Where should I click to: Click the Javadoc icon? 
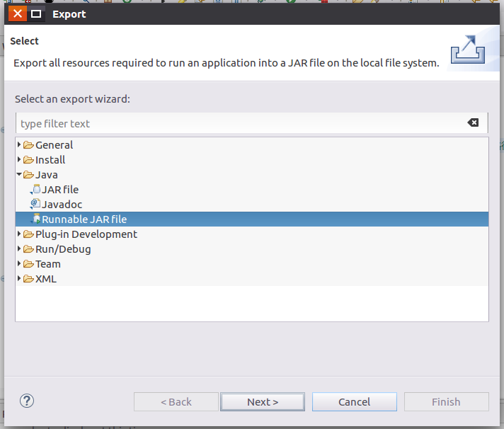[x=36, y=205]
